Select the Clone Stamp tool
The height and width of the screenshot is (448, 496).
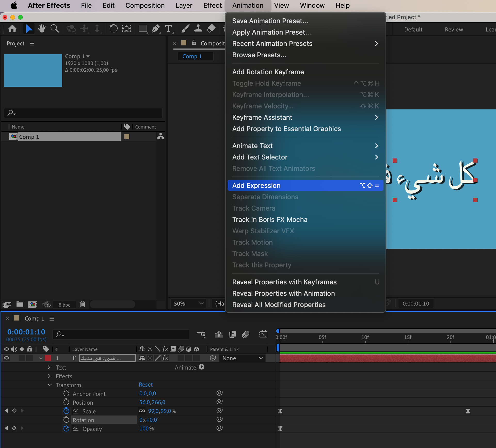point(198,29)
